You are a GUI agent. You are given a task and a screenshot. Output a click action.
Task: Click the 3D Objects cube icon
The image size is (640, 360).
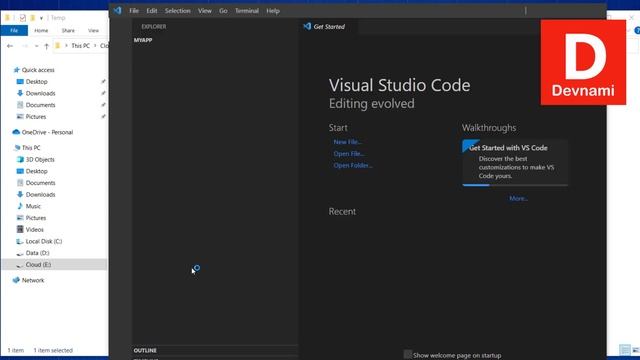point(20,159)
